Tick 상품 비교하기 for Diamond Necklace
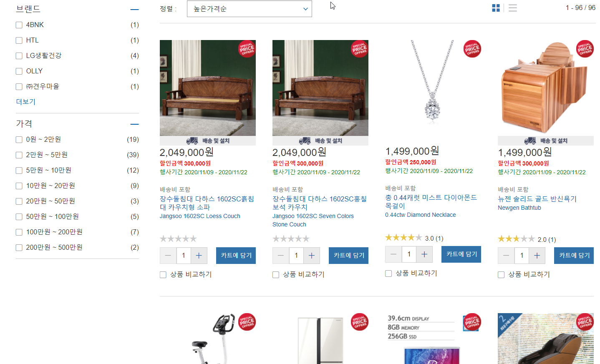 point(388,274)
